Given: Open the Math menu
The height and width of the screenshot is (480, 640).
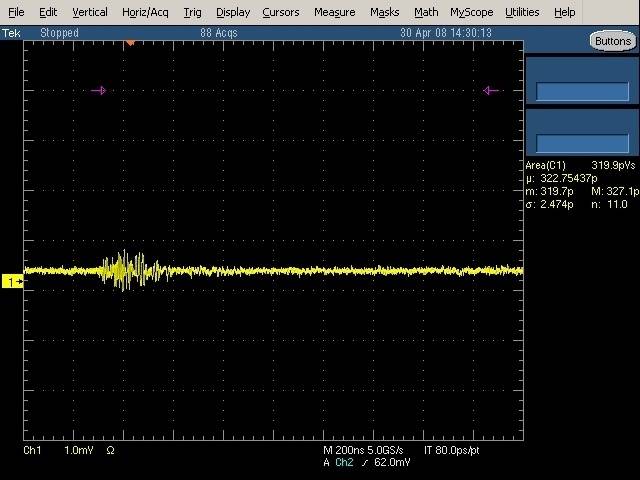Looking at the screenshot, I should [426, 12].
